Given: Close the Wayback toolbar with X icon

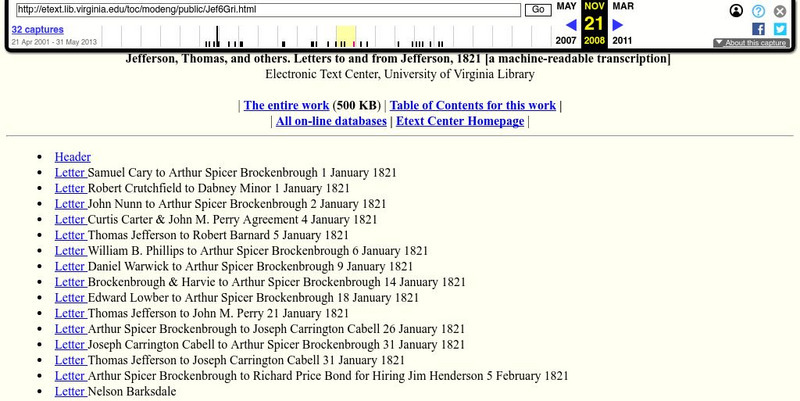Looking at the screenshot, I should (x=780, y=11).
